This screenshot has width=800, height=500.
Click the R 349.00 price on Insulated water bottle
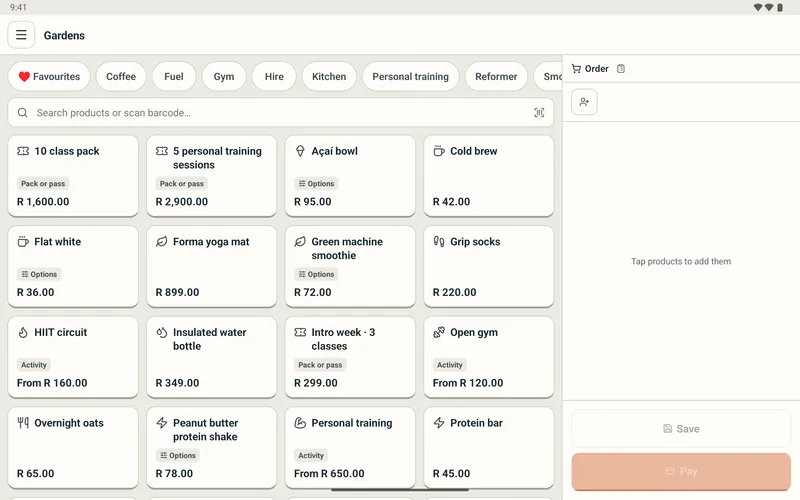[x=177, y=383]
